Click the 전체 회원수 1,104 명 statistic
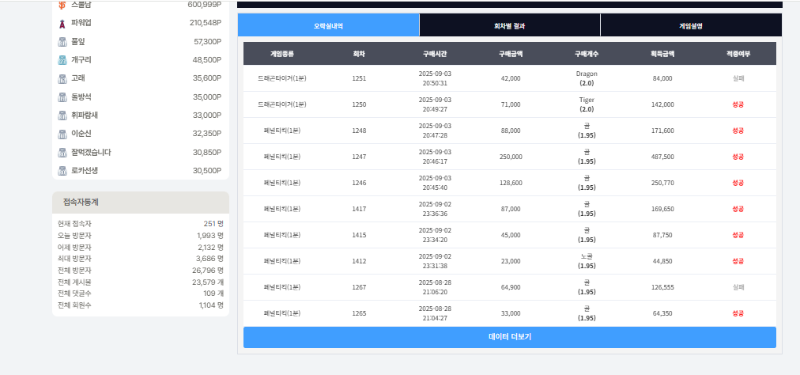The image size is (800, 375). [140, 305]
